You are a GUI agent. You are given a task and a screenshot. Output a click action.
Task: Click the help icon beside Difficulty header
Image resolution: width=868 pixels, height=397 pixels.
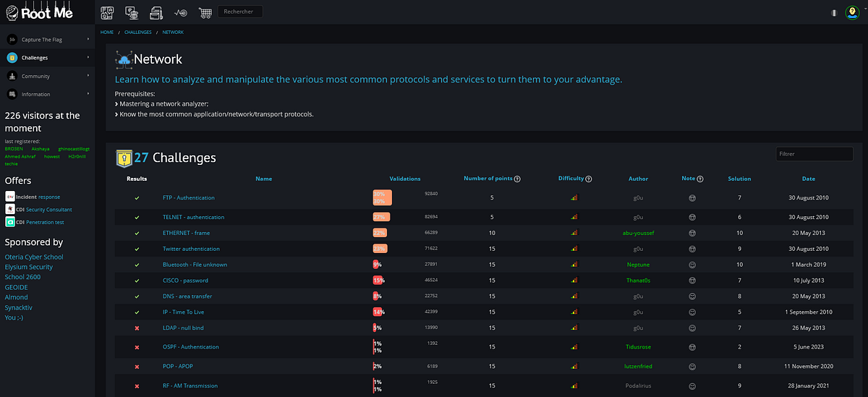click(x=588, y=179)
